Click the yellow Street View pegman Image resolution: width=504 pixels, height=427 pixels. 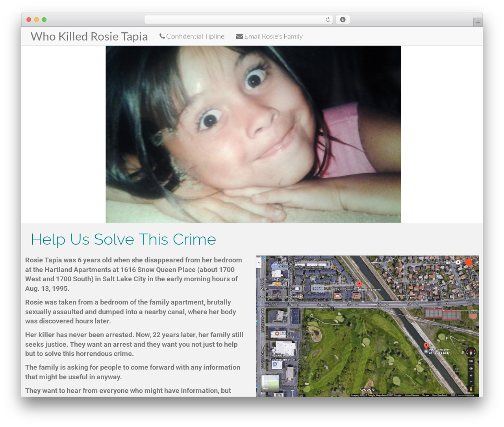pos(471,389)
